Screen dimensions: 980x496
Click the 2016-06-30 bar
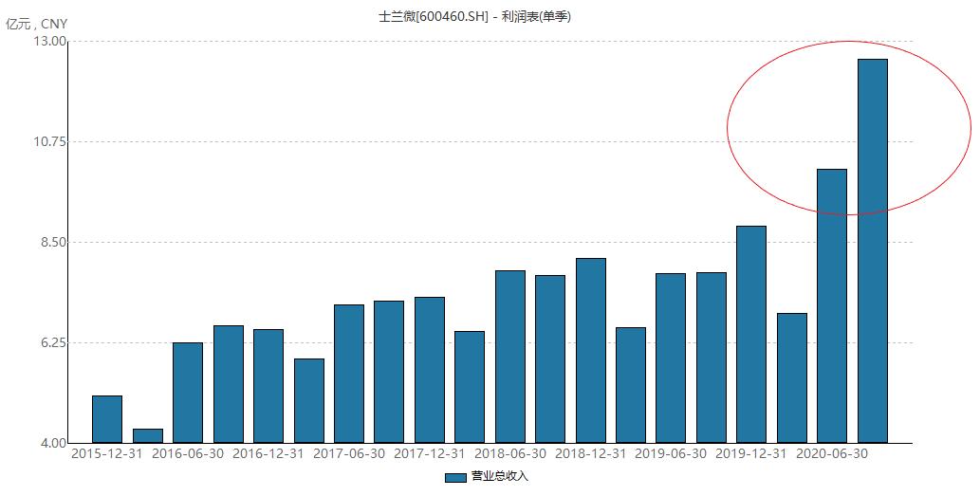pyautogui.click(x=188, y=393)
